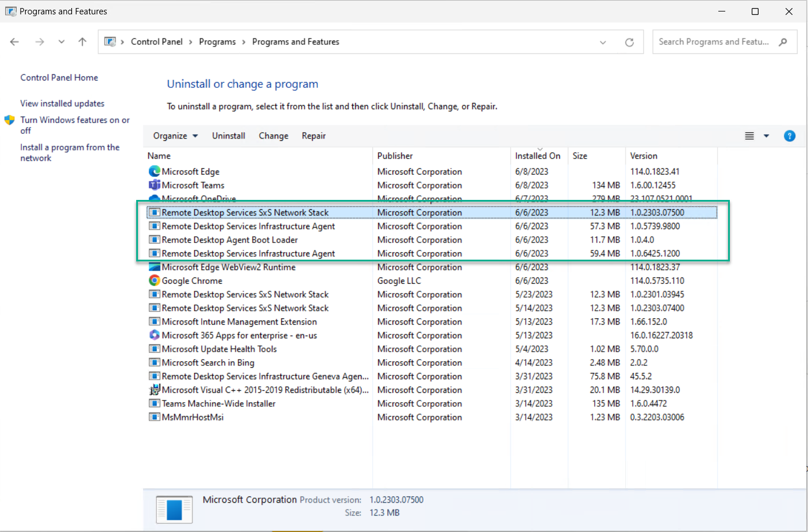Open recent locations dropdown arrow
Image resolution: width=808 pixels, height=532 pixels.
pos(61,41)
